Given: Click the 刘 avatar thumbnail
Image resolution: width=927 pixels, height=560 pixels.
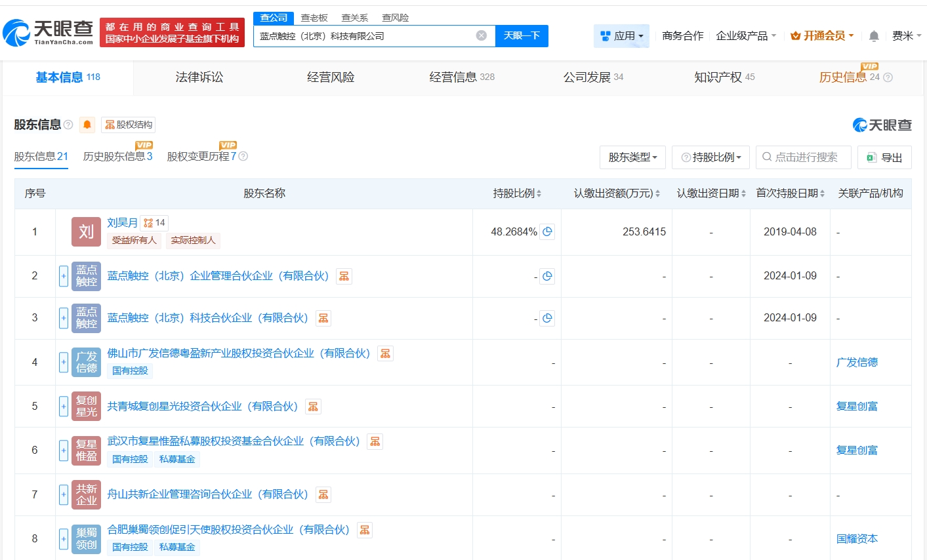Looking at the screenshot, I should tap(86, 231).
